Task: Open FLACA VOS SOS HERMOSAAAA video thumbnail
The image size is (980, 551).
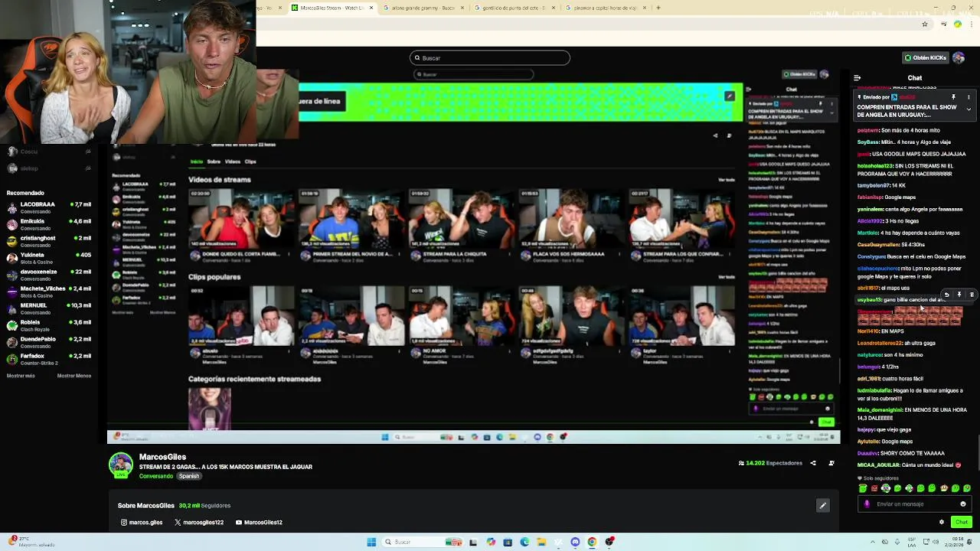Action: [572, 220]
